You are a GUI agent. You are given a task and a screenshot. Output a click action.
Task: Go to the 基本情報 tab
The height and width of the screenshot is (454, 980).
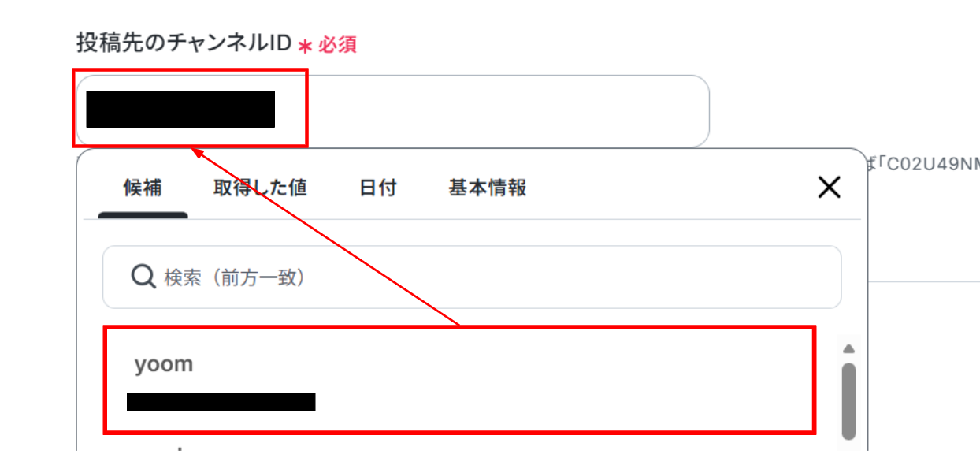[488, 188]
